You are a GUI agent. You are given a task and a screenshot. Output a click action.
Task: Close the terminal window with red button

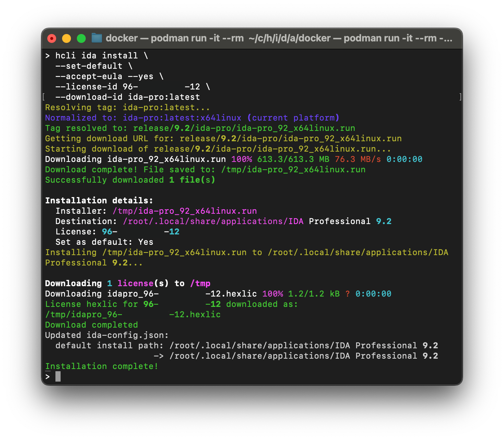click(x=52, y=38)
